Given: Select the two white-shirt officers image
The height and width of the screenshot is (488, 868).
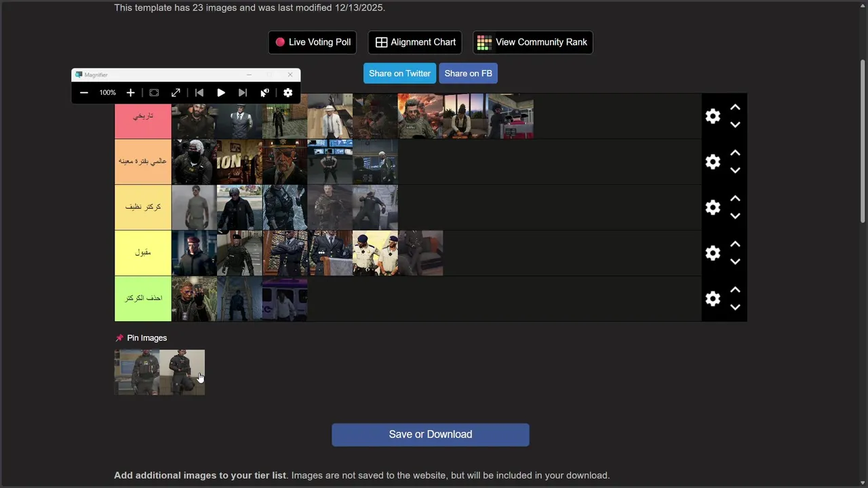Looking at the screenshot, I should pos(375,253).
